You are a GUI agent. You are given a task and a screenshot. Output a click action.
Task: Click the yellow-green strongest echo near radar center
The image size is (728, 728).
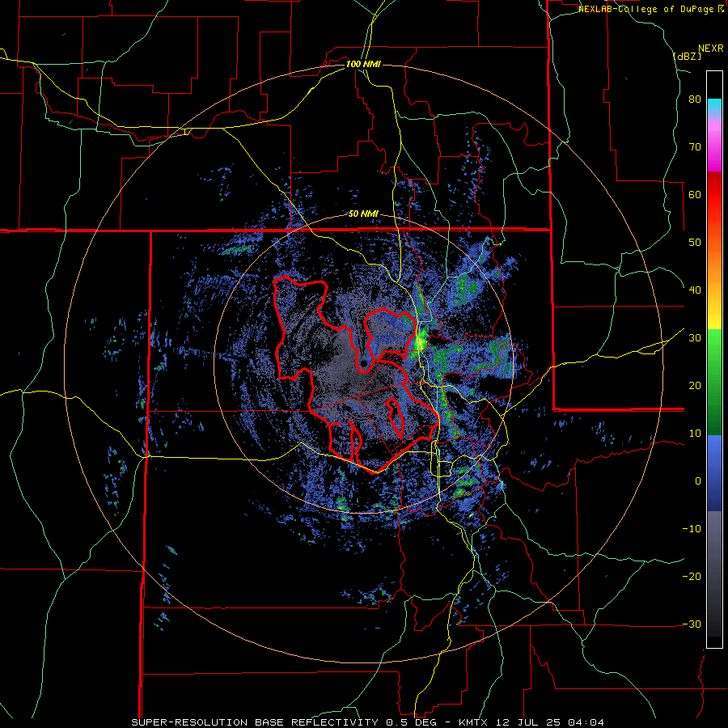(420, 342)
